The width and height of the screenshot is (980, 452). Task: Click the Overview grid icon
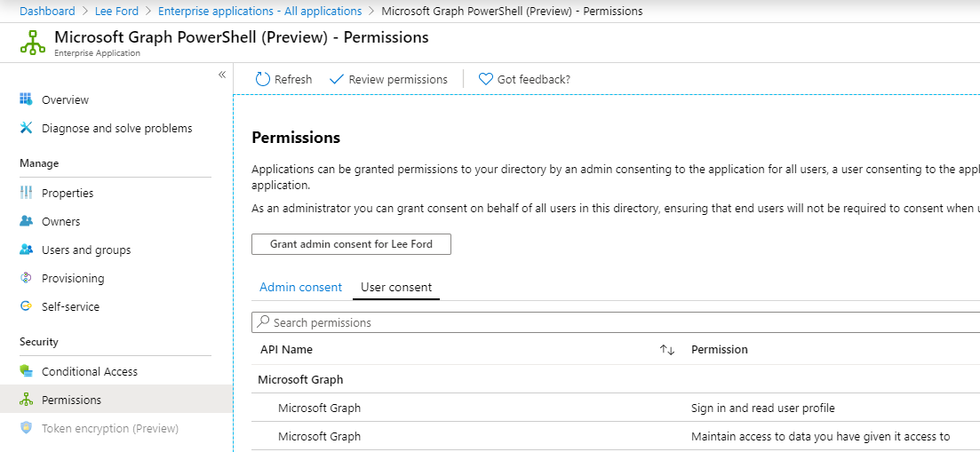pyautogui.click(x=26, y=99)
